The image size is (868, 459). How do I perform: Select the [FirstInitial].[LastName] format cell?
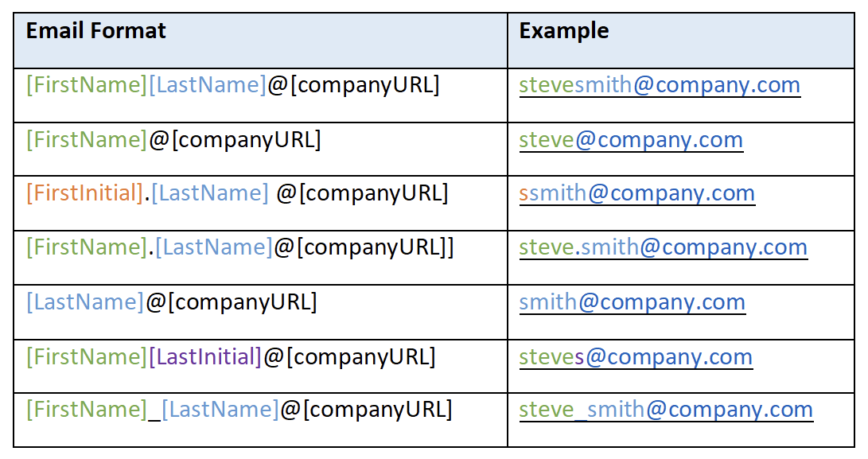pos(260,203)
